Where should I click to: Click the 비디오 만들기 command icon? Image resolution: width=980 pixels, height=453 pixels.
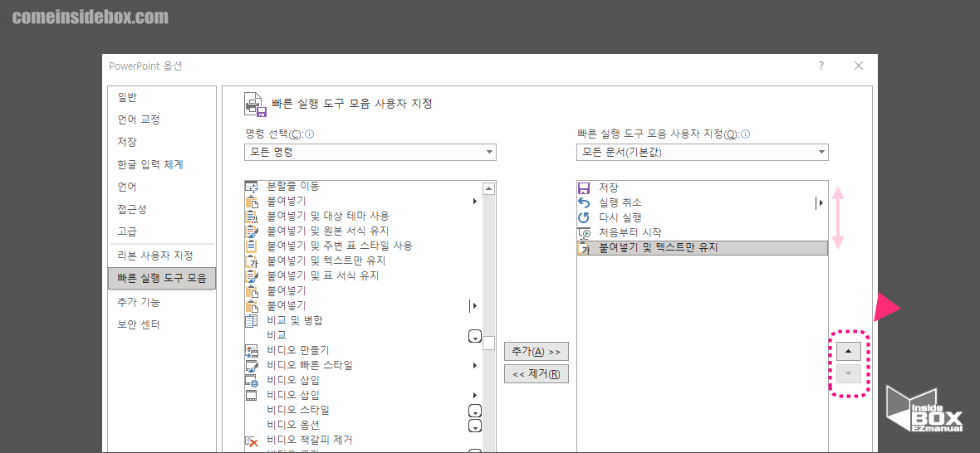pos(252,351)
